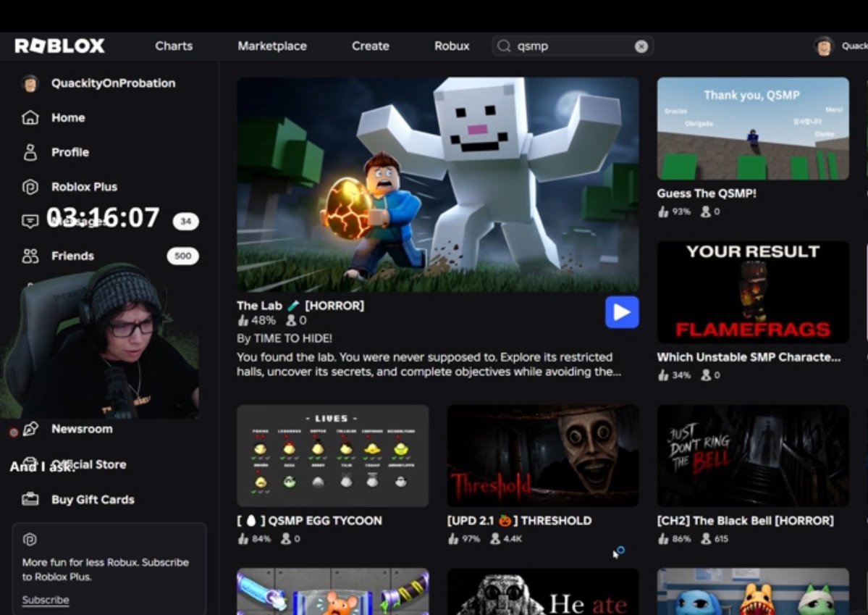This screenshot has height=615, width=868.
Task: Click the Messages chat icon
Action: tap(30, 222)
